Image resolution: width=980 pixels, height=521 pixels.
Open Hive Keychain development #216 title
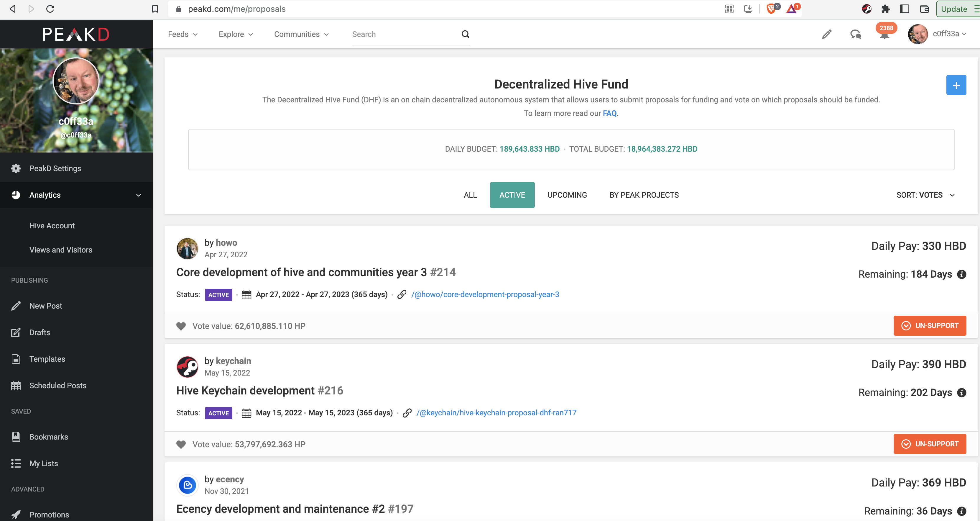[x=259, y=391]
